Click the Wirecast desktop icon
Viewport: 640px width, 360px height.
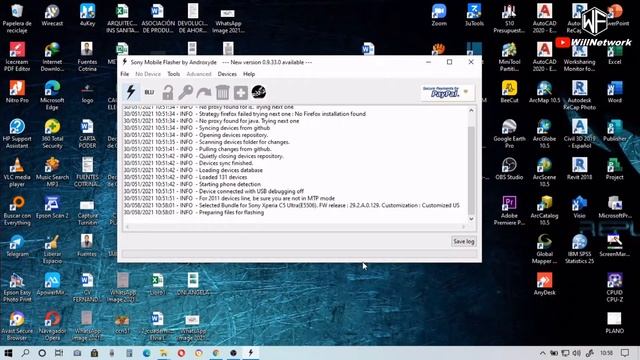[x=52, y=16]
